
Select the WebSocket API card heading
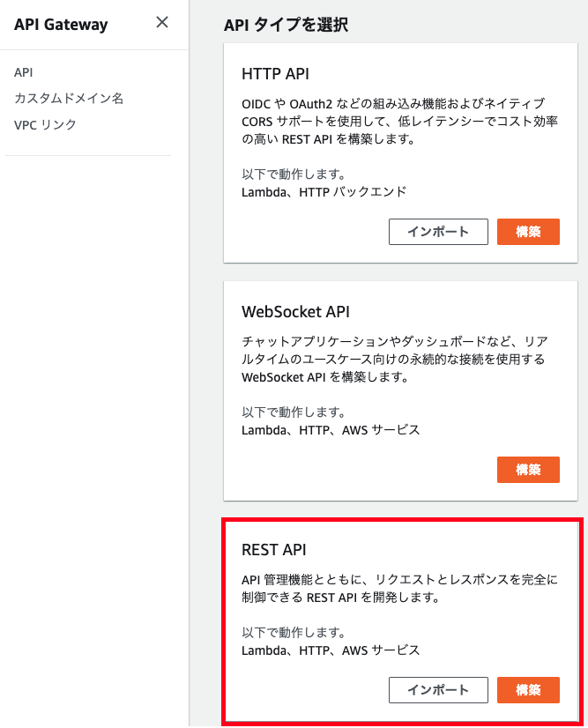pos(295,311)
